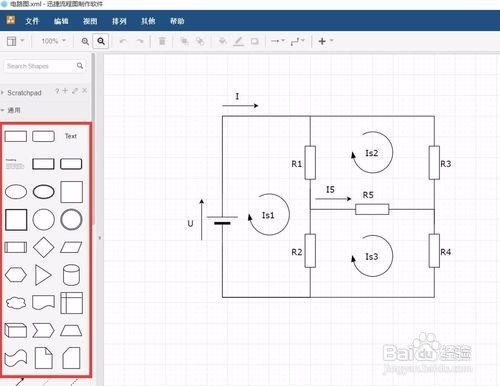This screenshot has height=386, width=500.
Task: Toggle the shadow icon in toolbar
Action: tap(255, 41)
